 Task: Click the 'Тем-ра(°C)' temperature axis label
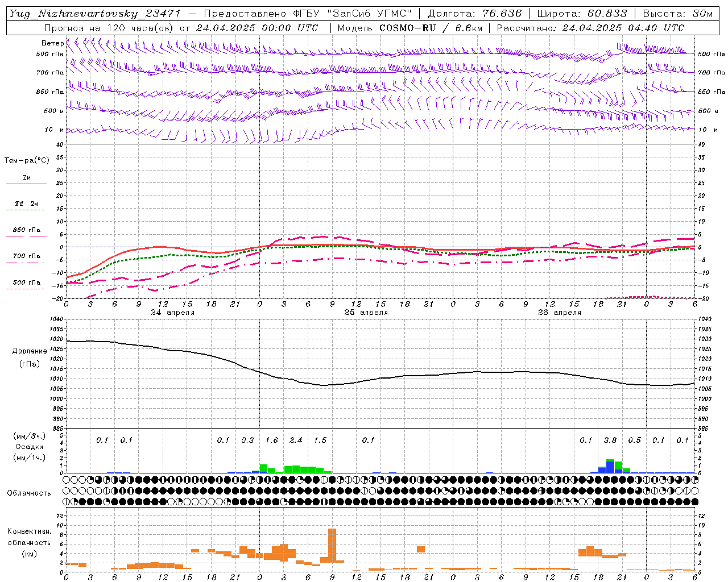[x=27, y=161]
